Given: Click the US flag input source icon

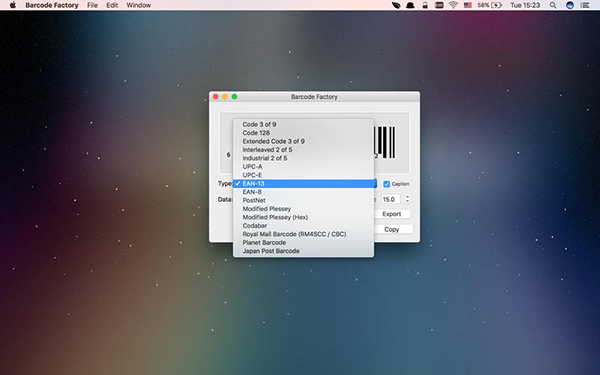Looking at the screenshot, I should pos(468,5).
